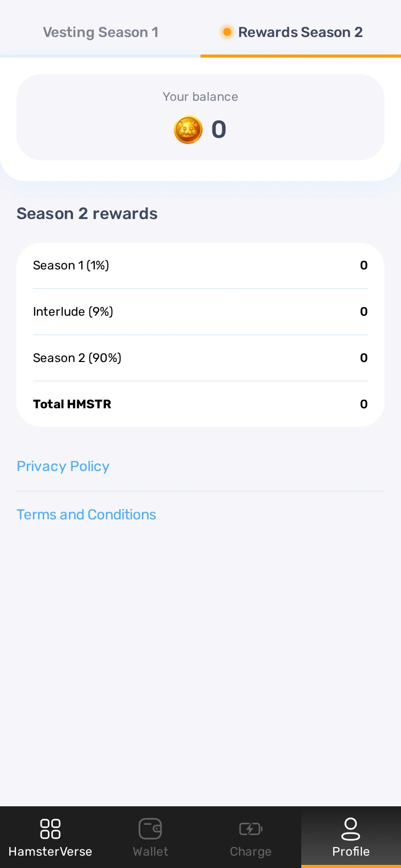
Task: Click the balance value zero
Action: click(219, 130)
